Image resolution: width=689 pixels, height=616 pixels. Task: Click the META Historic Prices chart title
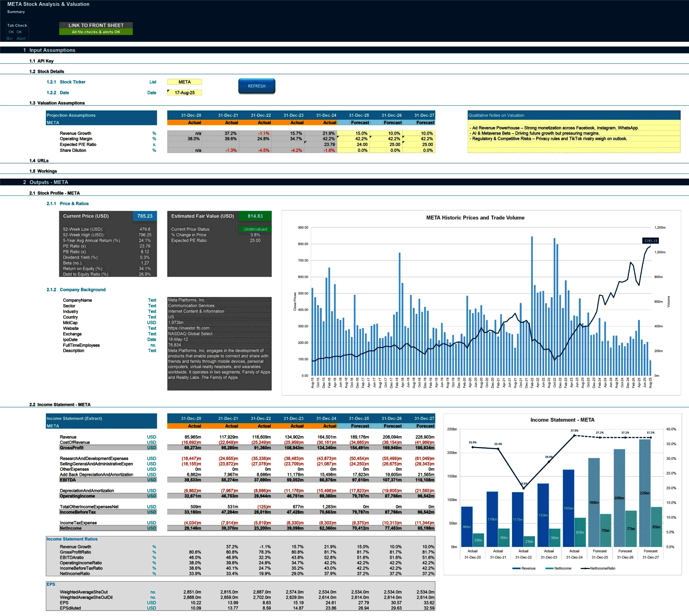point(475,218)
